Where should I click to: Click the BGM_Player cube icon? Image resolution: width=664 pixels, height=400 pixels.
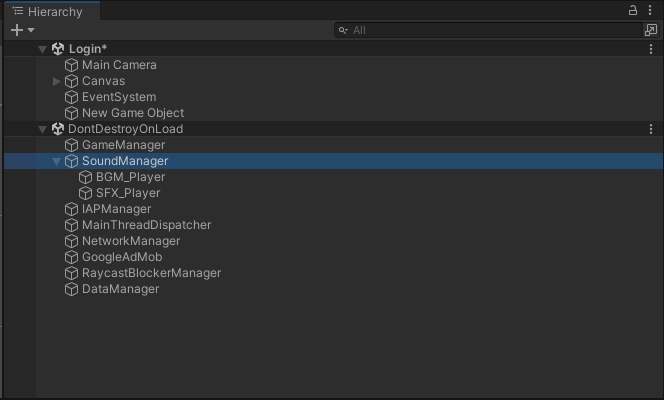tap(86, 177)
